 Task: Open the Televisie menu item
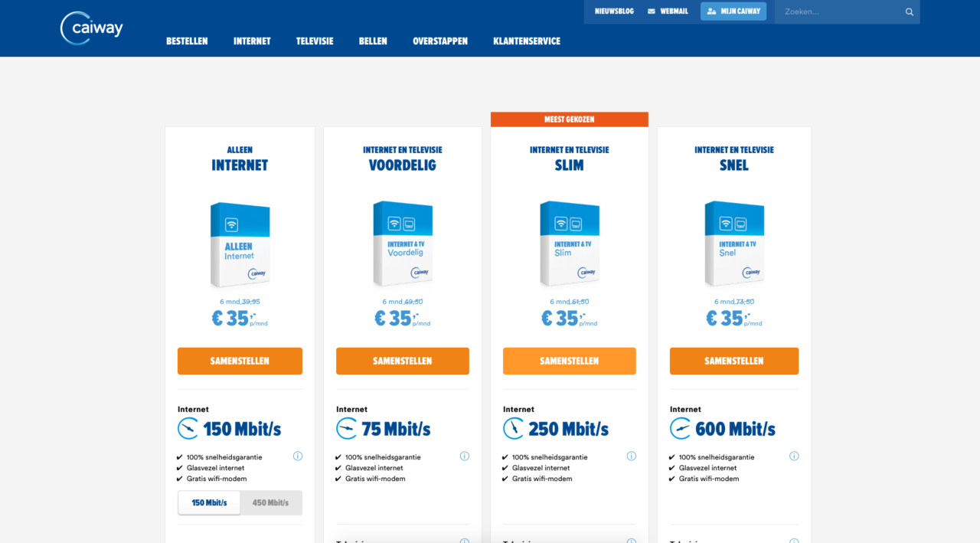click(x=315, y=41)
